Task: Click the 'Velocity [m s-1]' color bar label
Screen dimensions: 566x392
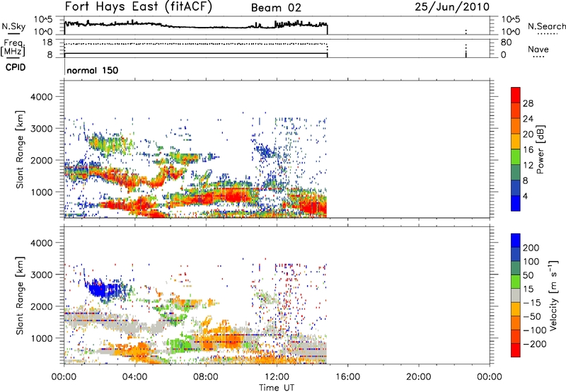Action: (x=553, y=295)
